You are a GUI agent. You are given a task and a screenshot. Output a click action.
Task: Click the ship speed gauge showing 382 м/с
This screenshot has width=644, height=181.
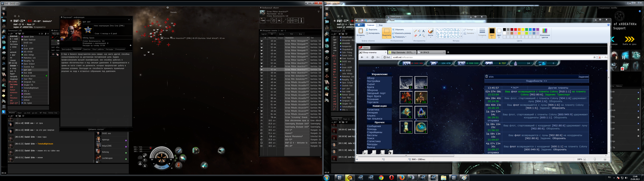tap(162, 167)
